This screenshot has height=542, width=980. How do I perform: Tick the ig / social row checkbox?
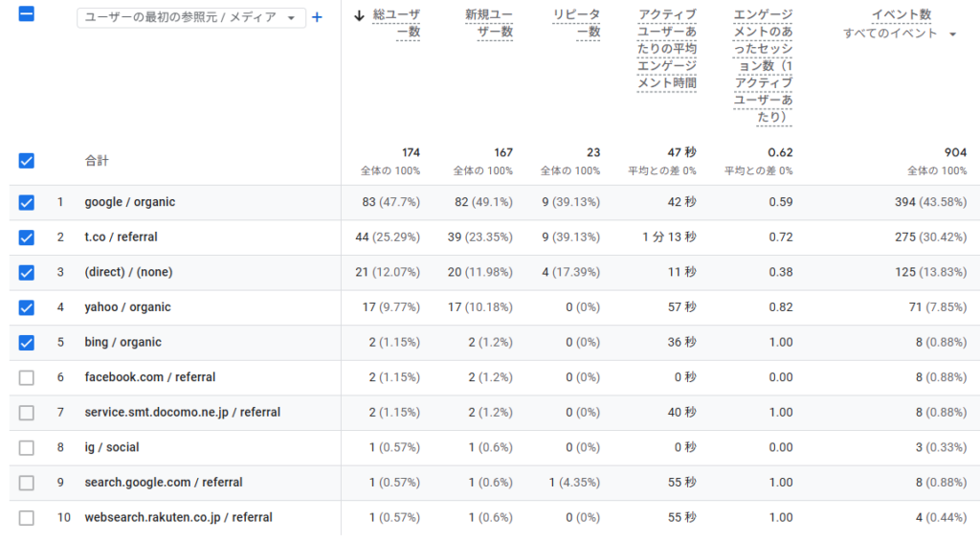tap(26, 447)
